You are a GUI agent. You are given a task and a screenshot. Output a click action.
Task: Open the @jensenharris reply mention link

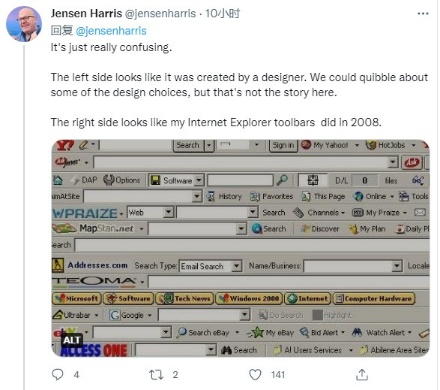coord(111,31)
